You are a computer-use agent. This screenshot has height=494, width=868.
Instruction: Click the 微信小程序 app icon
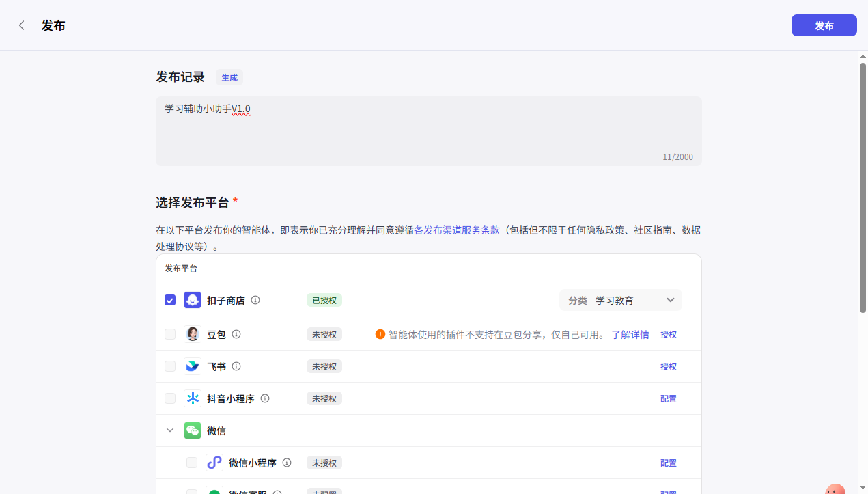tap(214, 463)
